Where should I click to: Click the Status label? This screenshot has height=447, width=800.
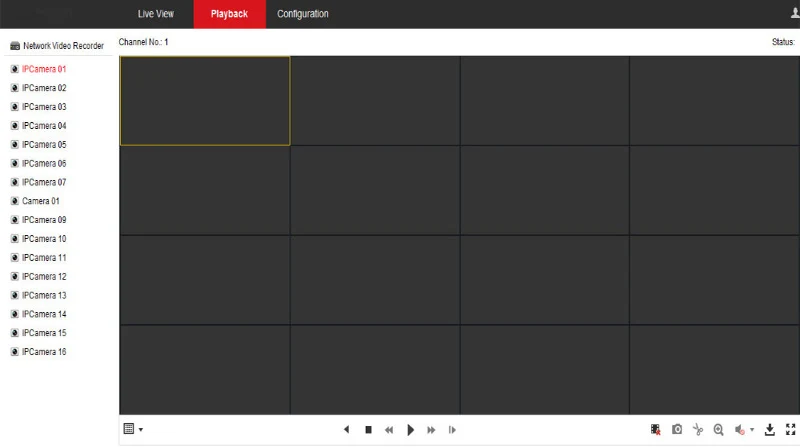click(783, 42)
